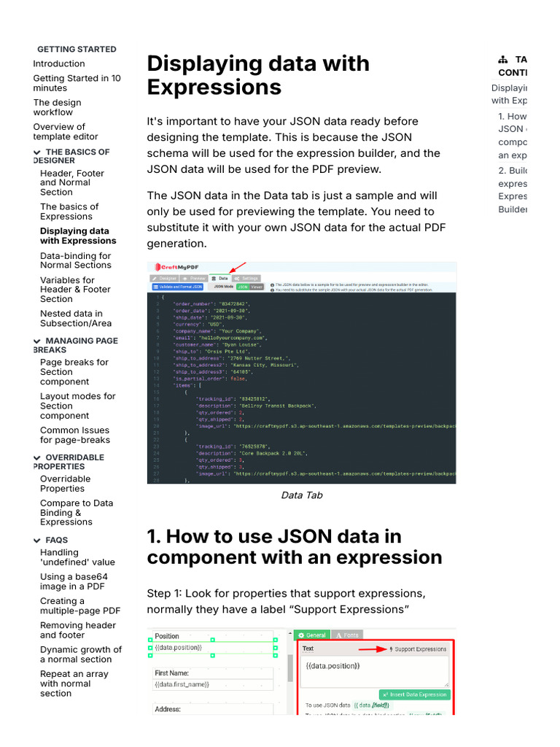
Task: Collapse the FAQs section chevron
Action: point(36,541)
